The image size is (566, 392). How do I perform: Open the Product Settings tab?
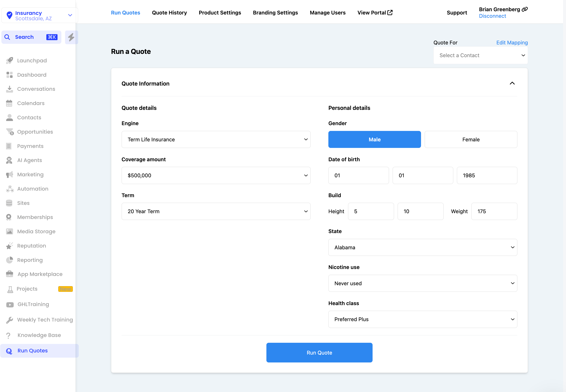click(220, 13)
